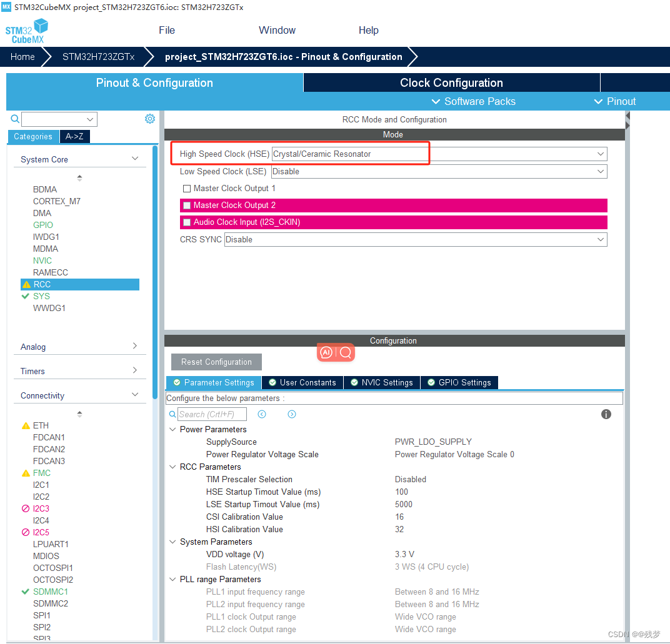Viewport: 670px width, 644px height.
Task: Open the High Speed Clock (HSE) dropdown
Action: click(439, 154)
